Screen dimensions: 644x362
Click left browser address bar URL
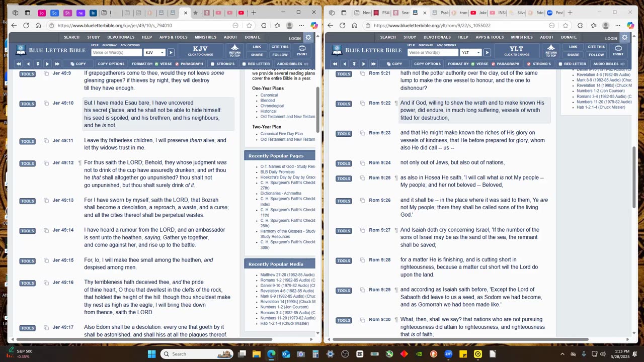tap(115, 25)
